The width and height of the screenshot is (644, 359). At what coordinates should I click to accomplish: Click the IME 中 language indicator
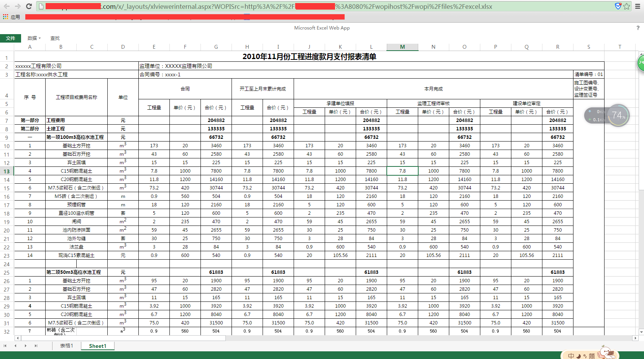tap(571, 356)
